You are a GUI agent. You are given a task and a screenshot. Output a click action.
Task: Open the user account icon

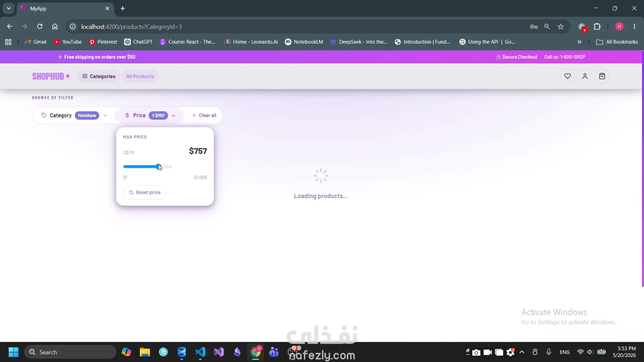(585, 76)
